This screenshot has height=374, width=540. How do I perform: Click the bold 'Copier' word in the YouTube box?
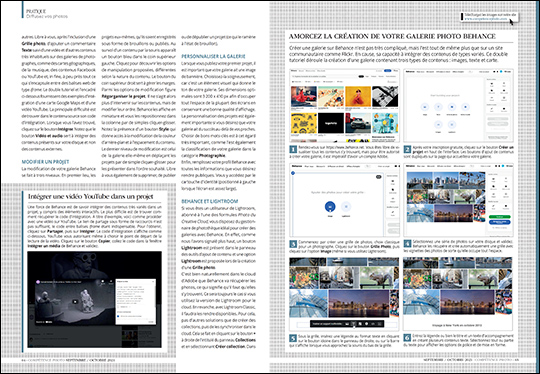(104, 241)
